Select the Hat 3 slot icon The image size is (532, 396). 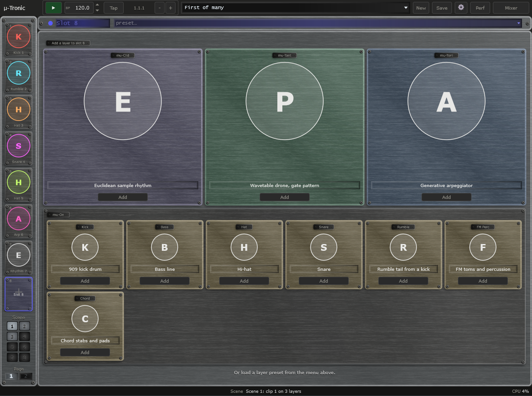coord(19,109)
